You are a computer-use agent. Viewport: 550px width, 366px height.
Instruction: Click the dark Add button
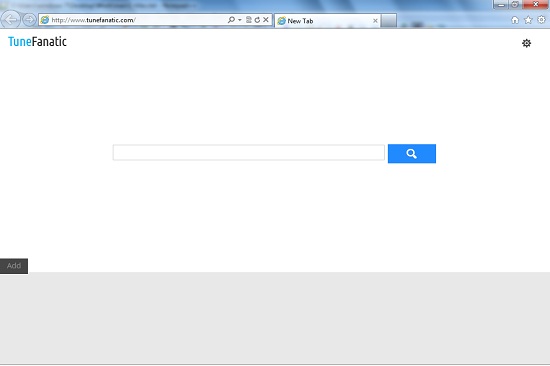(14, 266)
